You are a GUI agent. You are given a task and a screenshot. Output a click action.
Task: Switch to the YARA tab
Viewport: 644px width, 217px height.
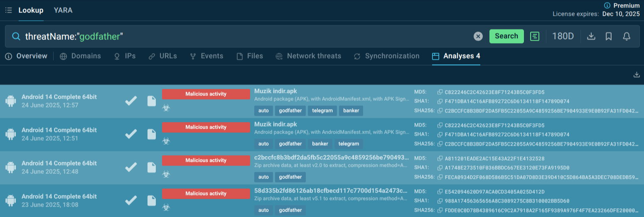63,10
